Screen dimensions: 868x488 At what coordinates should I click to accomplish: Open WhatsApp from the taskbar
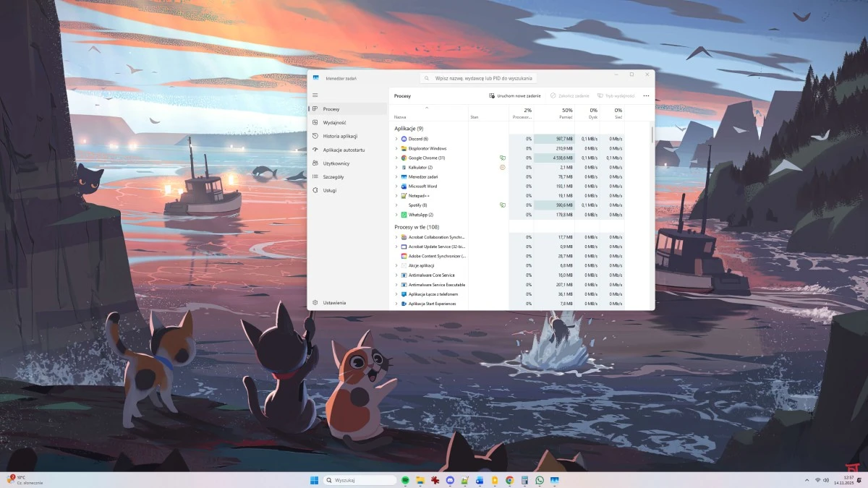[539, 479]
